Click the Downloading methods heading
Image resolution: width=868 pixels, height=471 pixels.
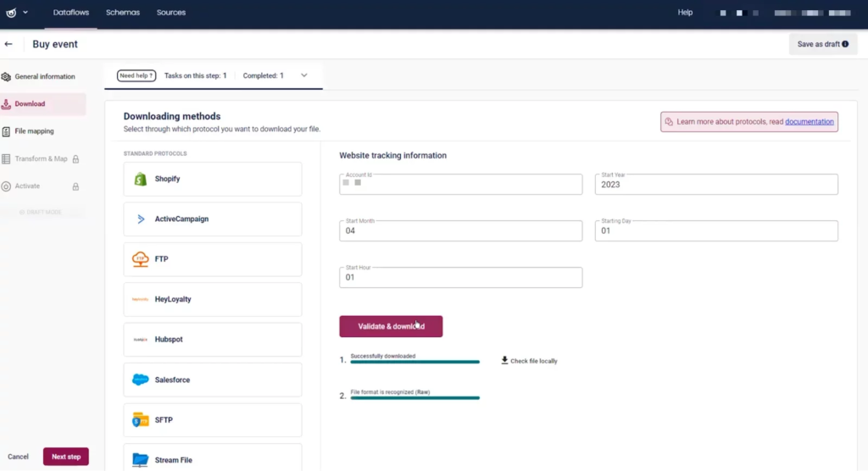coord(171,116)
